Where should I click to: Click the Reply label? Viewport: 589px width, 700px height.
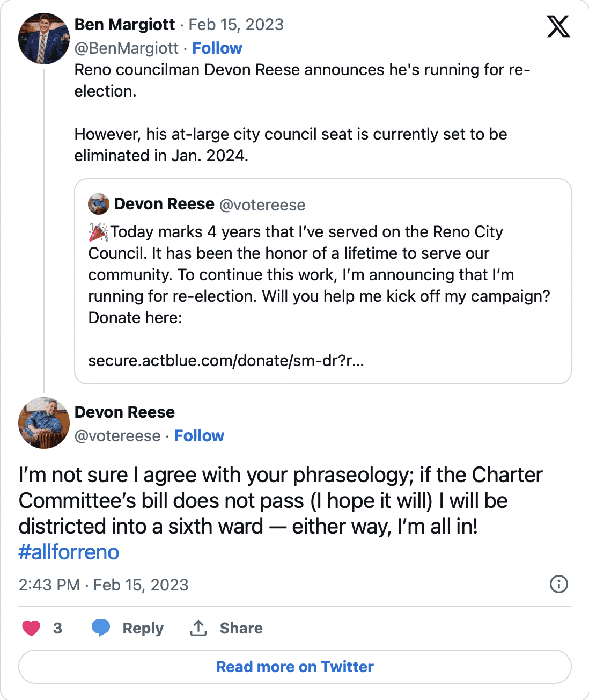pos(143,628)
